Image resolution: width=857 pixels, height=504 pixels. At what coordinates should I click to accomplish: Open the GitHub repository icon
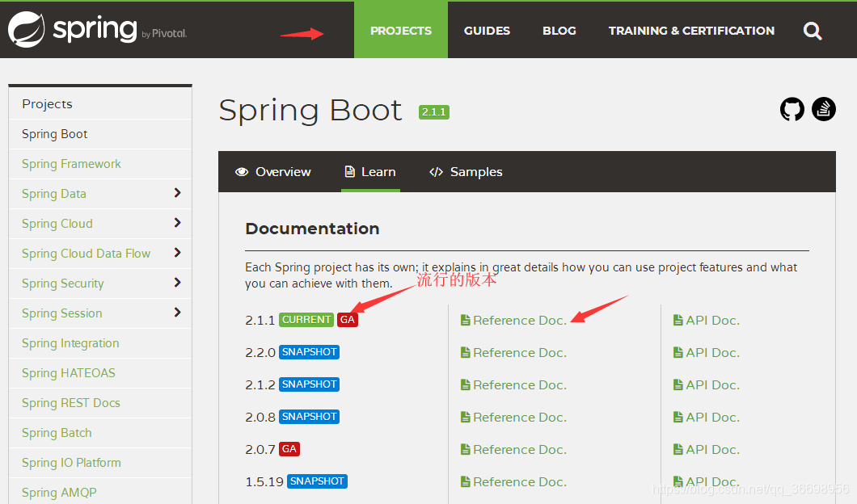pyautogui.click(x=792, y=109)
